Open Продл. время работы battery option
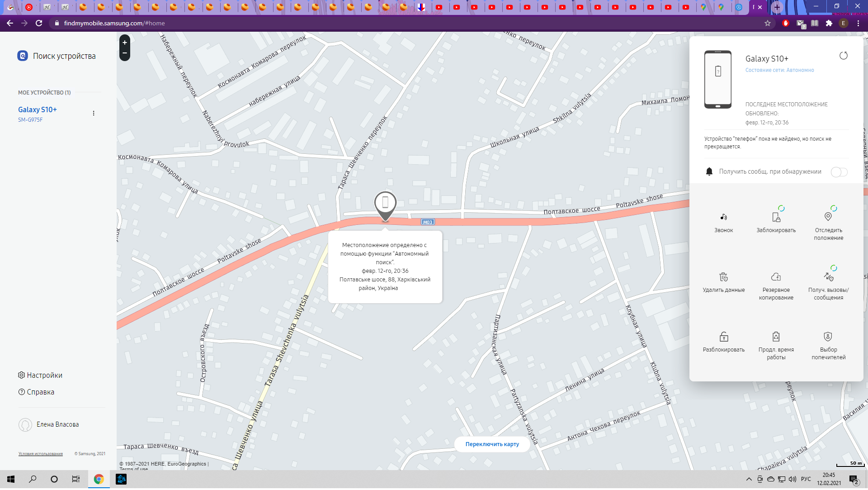This screenshot has height=490, width=868. click(776, 346)
